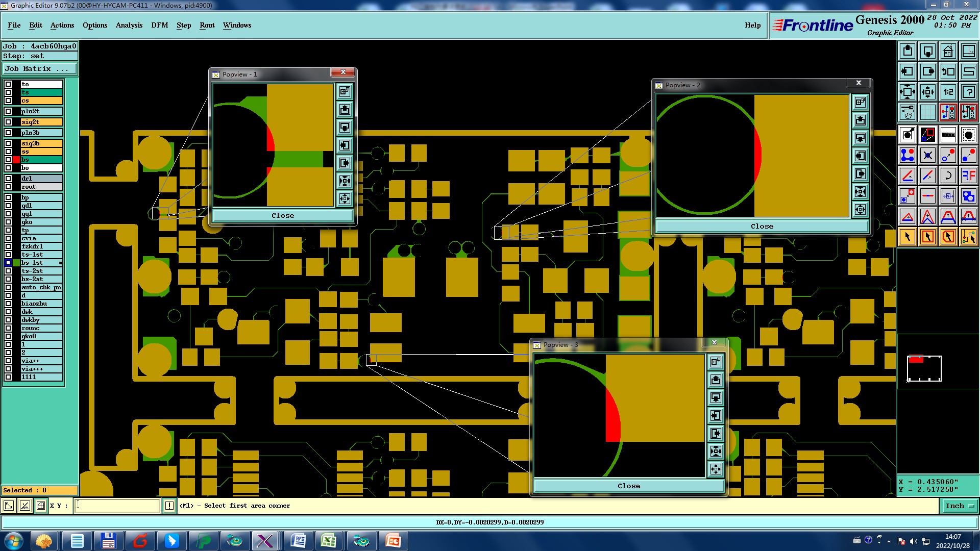Open the DFM dropdown menu

[x=159, y=25]
